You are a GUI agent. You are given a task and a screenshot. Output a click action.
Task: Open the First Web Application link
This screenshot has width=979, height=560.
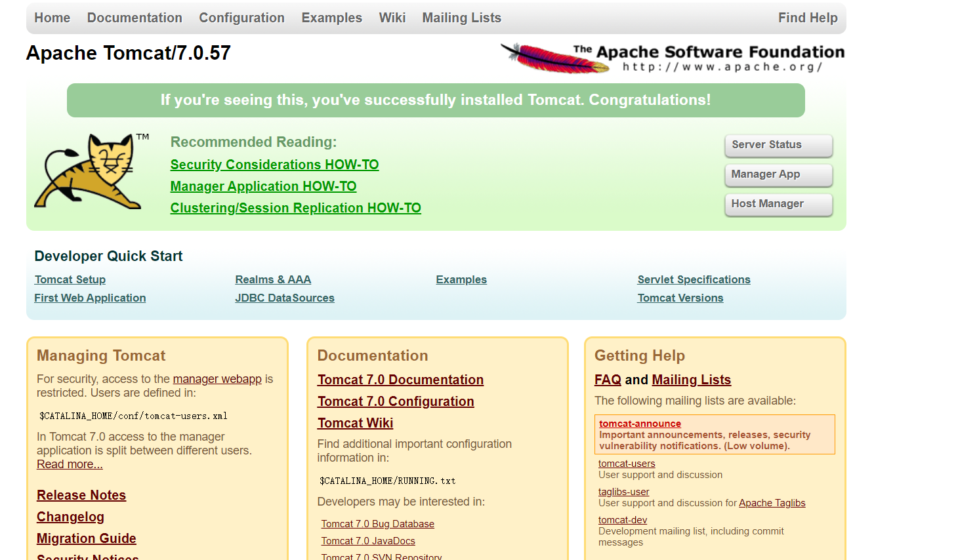(91, 298)
